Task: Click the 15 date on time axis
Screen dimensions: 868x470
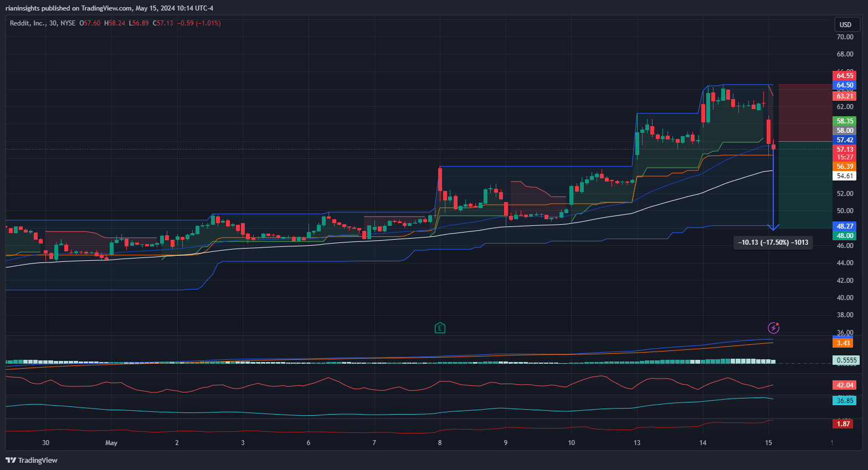Action: tap(768, 443)
